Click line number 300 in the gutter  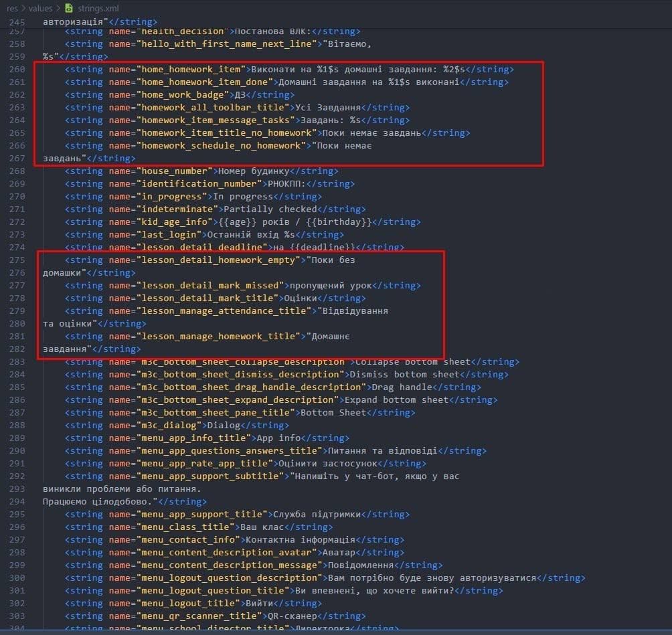pyautogui.click(x=17, y=578)
